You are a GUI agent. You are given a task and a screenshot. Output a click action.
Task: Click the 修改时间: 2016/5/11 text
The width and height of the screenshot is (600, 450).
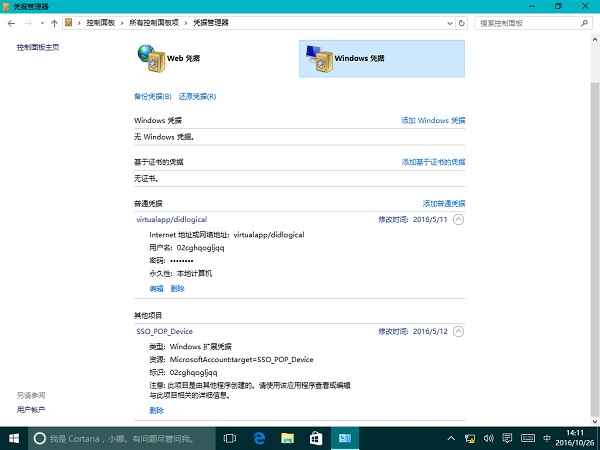tap(413, 220)
